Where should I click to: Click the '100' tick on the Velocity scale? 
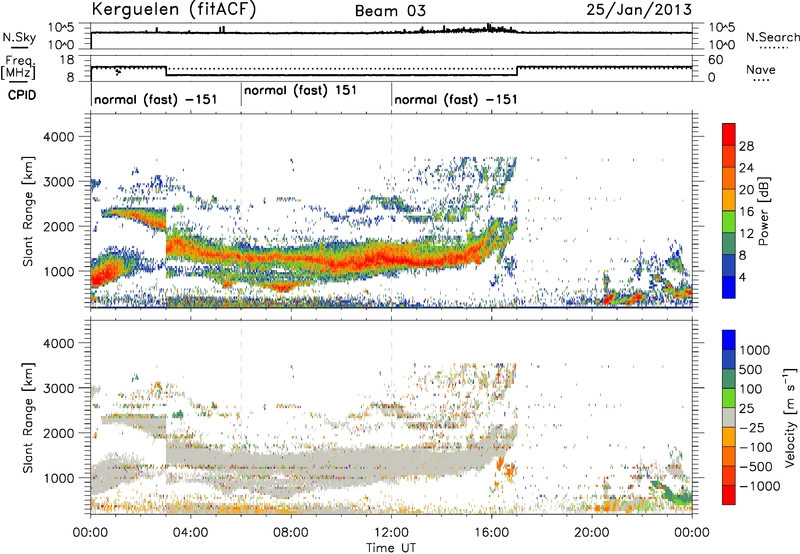[751, 389]
